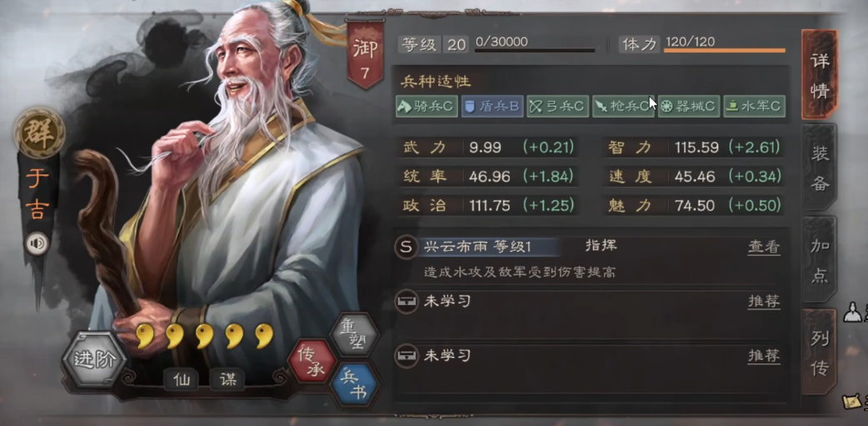Screen dimensions: 868x426
Task: View details of 兴云布雨 via 查看
Action: [764, 248]
